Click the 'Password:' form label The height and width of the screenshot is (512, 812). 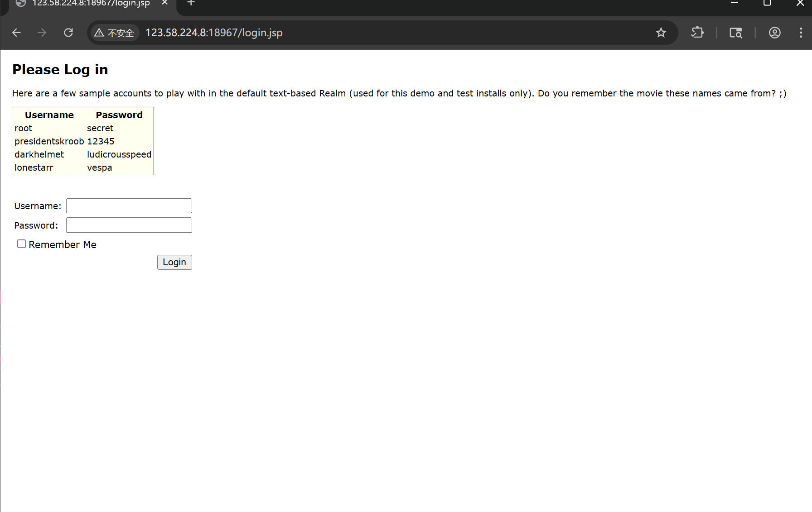point(36,225)
